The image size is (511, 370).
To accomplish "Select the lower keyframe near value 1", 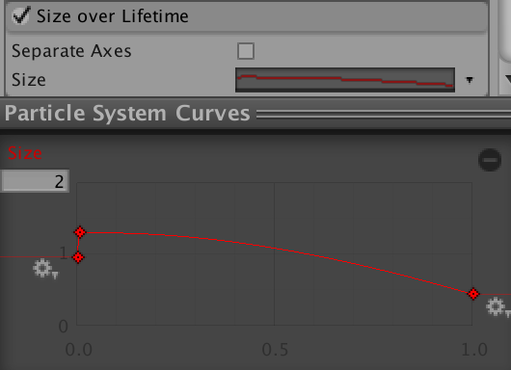I will (x=78, y=257).
